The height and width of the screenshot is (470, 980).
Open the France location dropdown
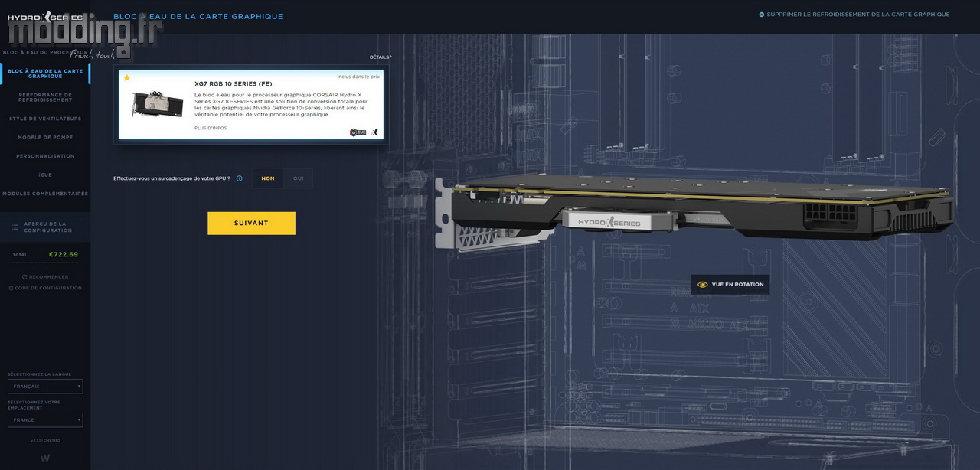click(x=45, y=420)
